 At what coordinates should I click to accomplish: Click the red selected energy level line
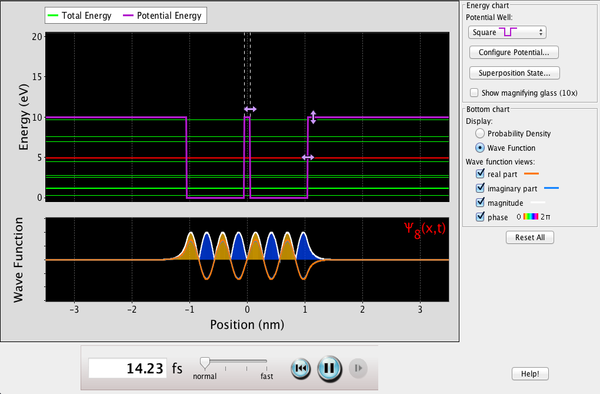(247, 158)
